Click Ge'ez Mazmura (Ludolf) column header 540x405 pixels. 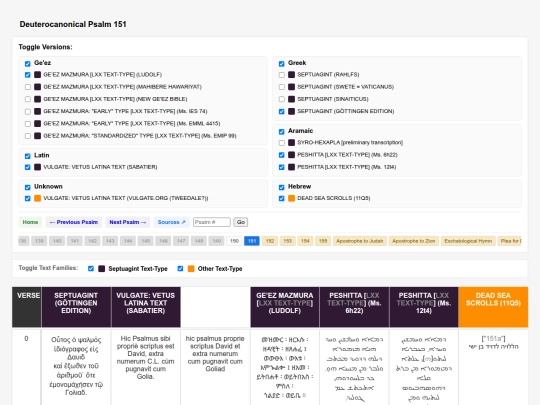point(285,307)
